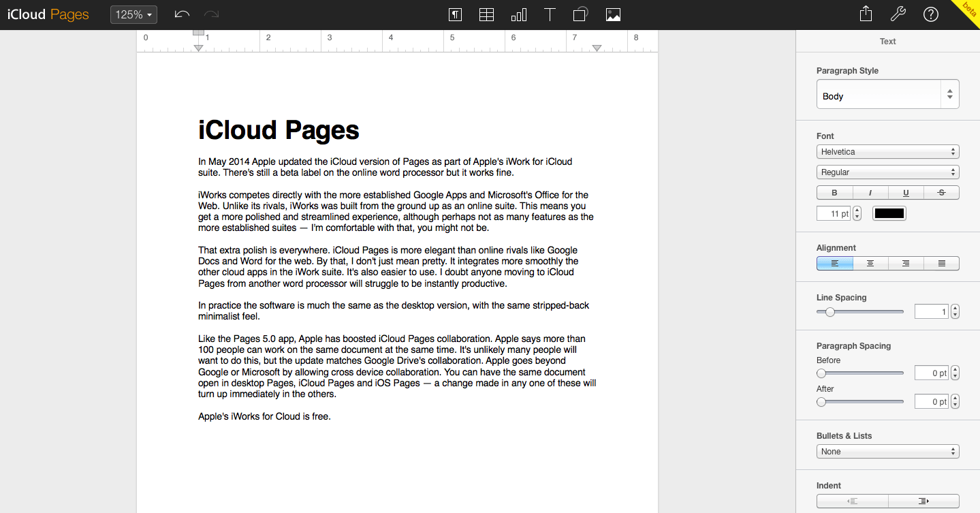Increase indent with the indent button

923,501
